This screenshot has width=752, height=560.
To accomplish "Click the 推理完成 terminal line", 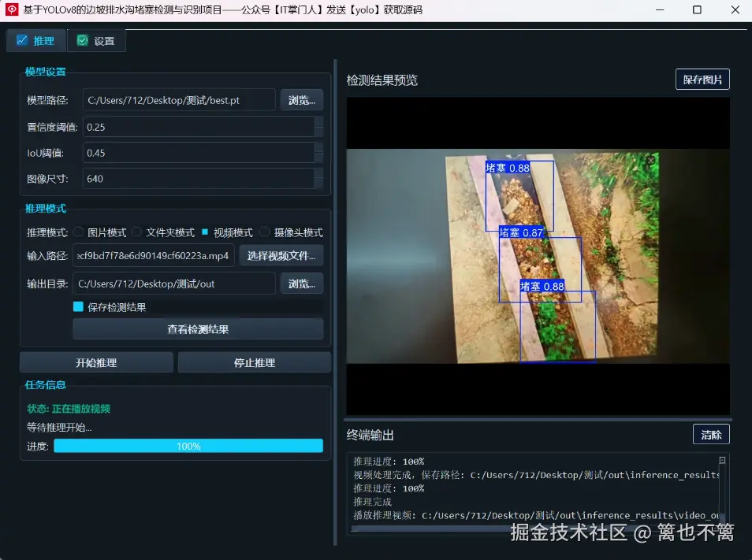I will (x=373, y=502).
